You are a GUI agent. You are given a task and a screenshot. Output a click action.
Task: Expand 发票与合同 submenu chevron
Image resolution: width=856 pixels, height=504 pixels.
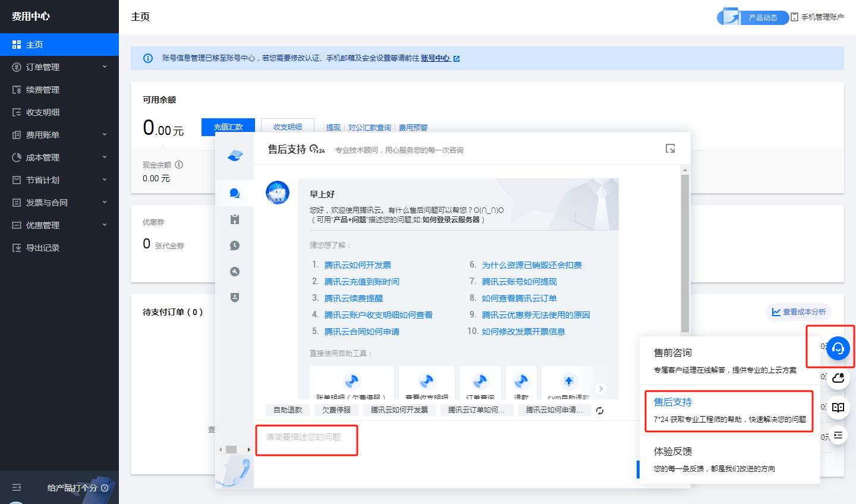105,202
